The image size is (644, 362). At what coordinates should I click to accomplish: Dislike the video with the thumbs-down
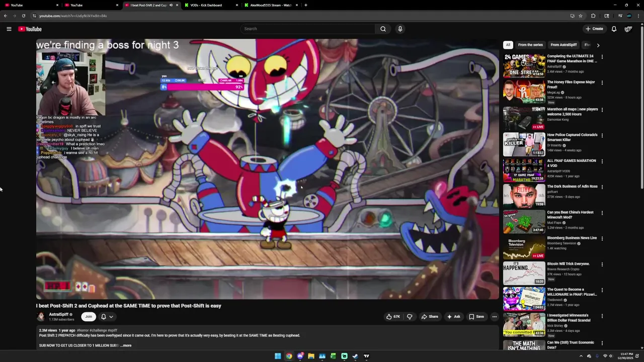click(x=410, y=317)
